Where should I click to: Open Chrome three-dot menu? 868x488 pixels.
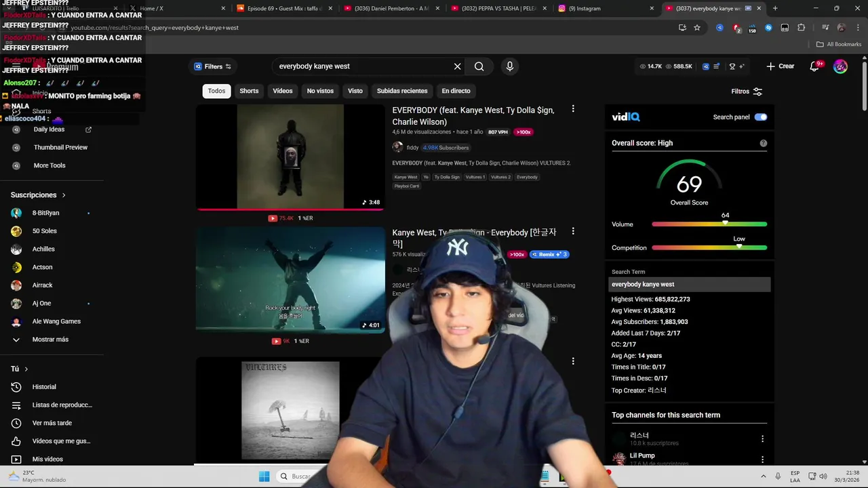[x=856, y=28]
